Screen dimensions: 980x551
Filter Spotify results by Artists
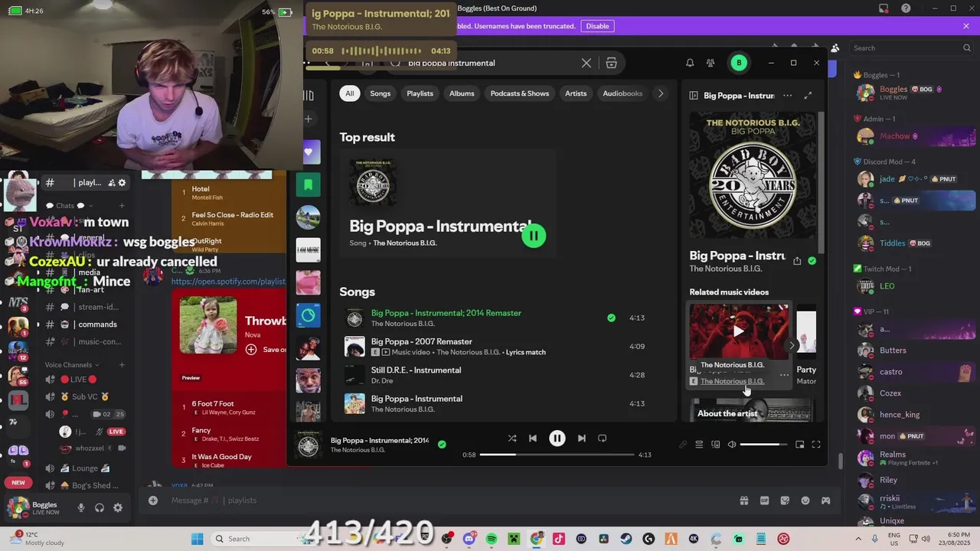(x=576, y=93)
